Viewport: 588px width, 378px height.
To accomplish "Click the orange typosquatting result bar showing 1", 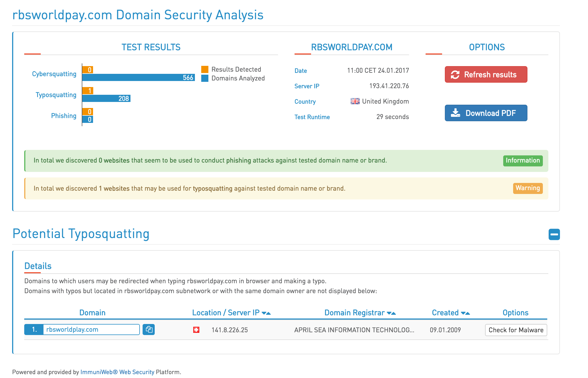I will coord(88,91).
